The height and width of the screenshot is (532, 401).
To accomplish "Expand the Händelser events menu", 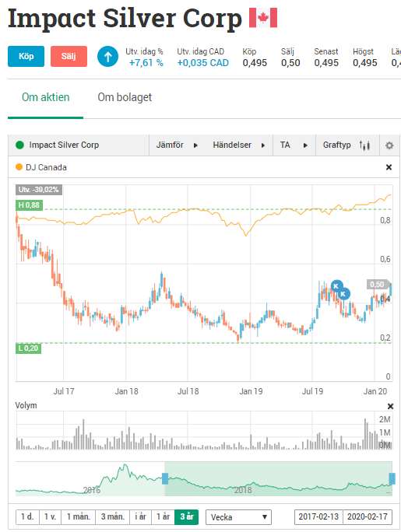I will click(x=239, y=145).
